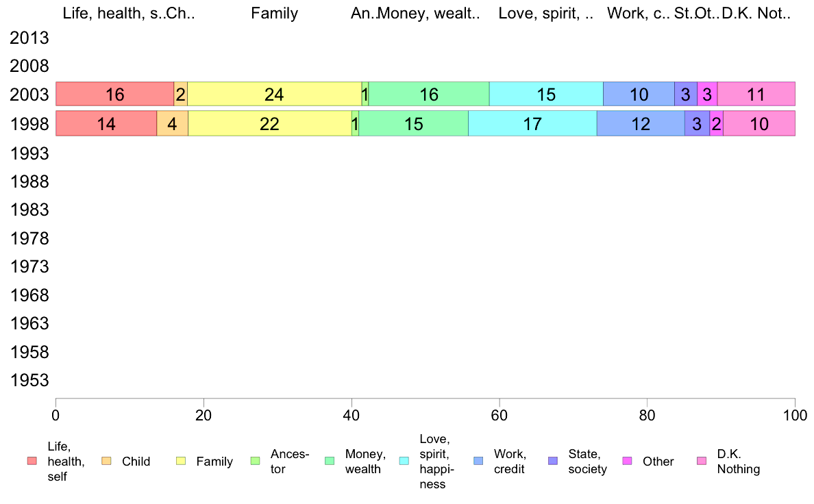Click the orange Child legend swatch

click(106, 462)
